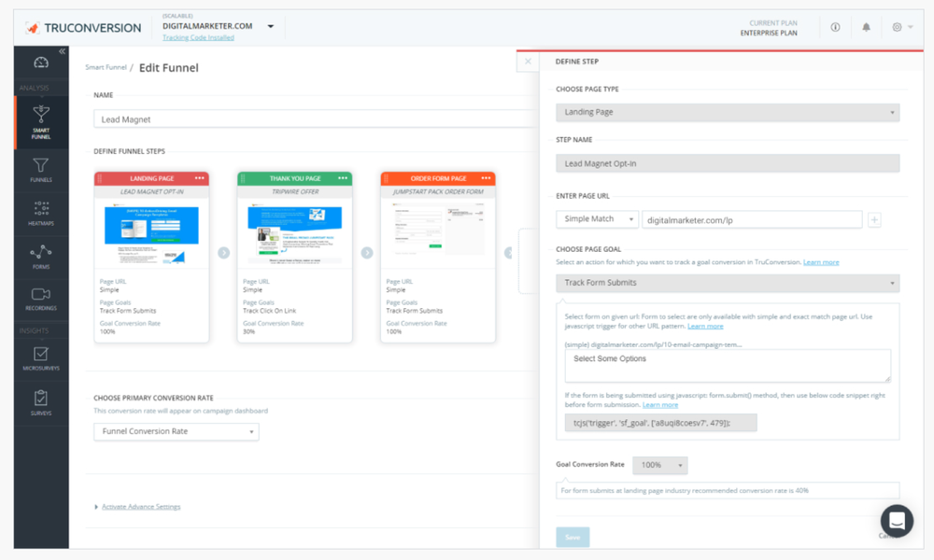Close the Define Step panel
The height and width of the screenshot is (560, 934).
pyautogui.click(x=528, y=62)
